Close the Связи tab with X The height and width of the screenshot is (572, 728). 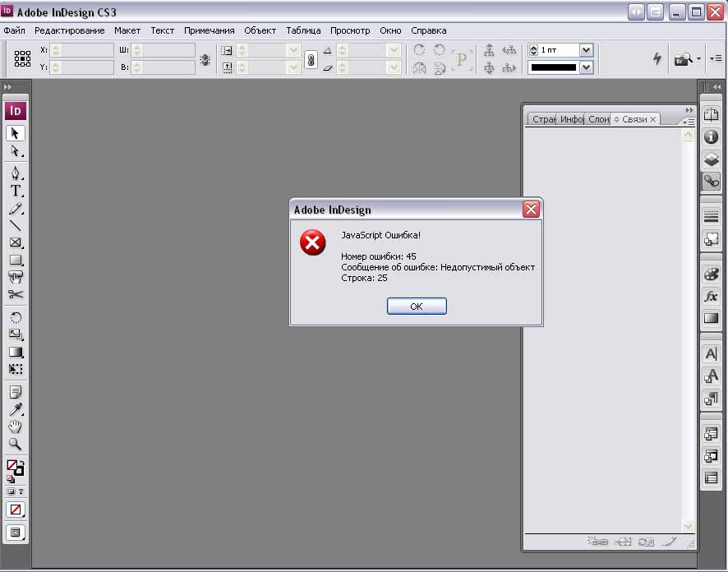tap(652, 119)
